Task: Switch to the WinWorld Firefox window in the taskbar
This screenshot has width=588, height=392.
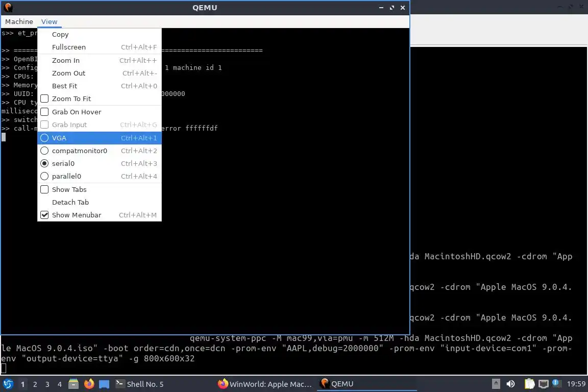Action: (x=265, y=384)
